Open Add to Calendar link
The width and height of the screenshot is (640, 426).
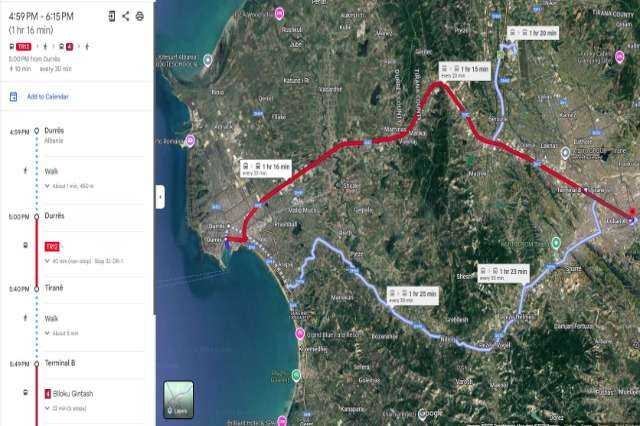[48, 97]
